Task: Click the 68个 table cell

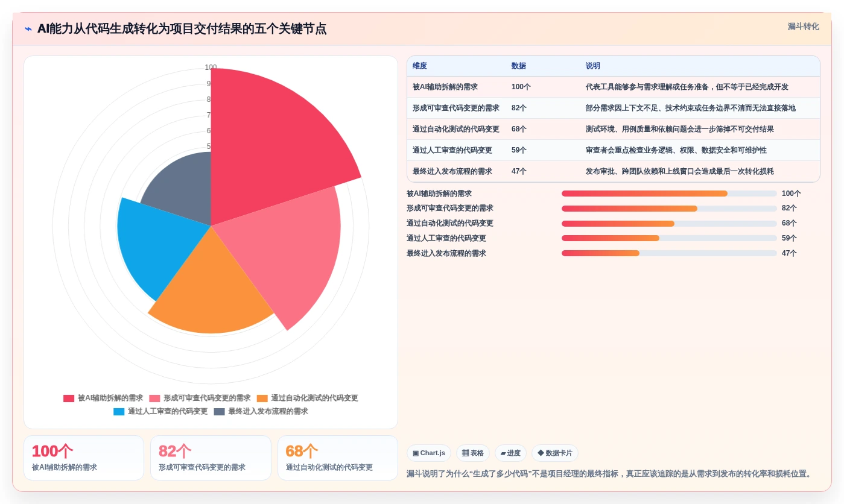Action: tap(519, 129)
